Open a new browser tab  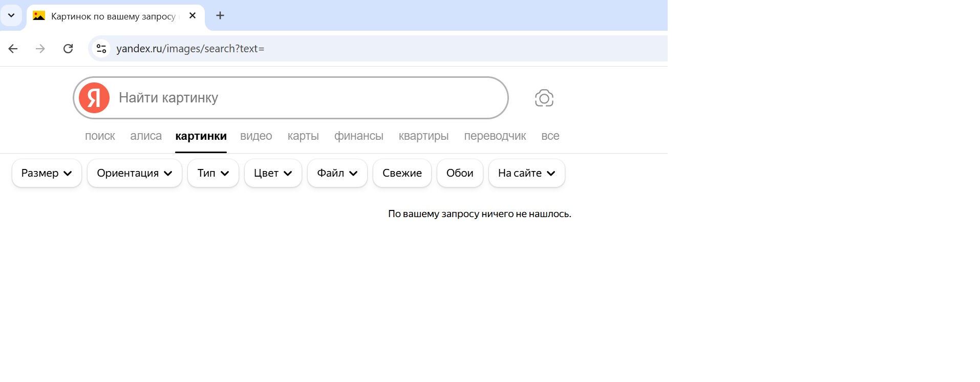pyautogui.click(x=220, y=15)
